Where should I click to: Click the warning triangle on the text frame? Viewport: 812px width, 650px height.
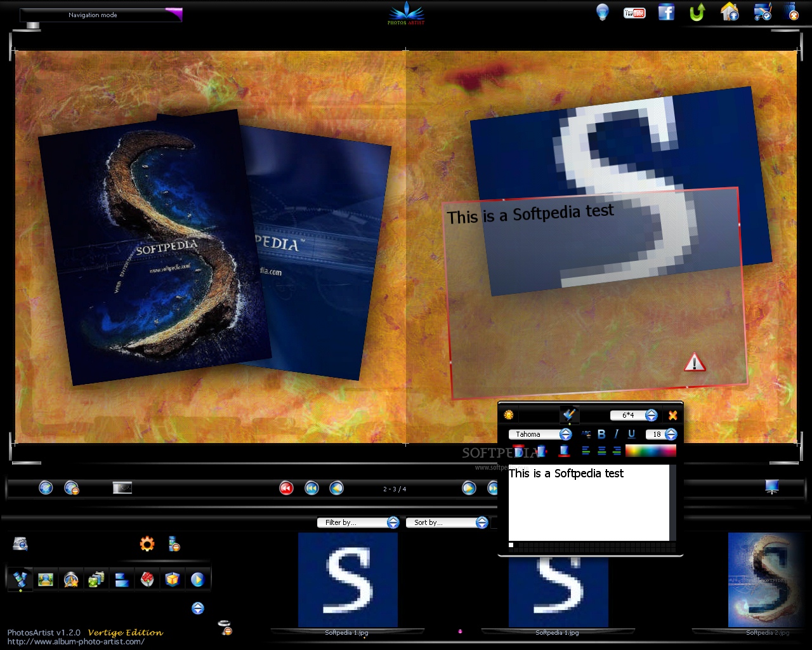tap(695, 362)
